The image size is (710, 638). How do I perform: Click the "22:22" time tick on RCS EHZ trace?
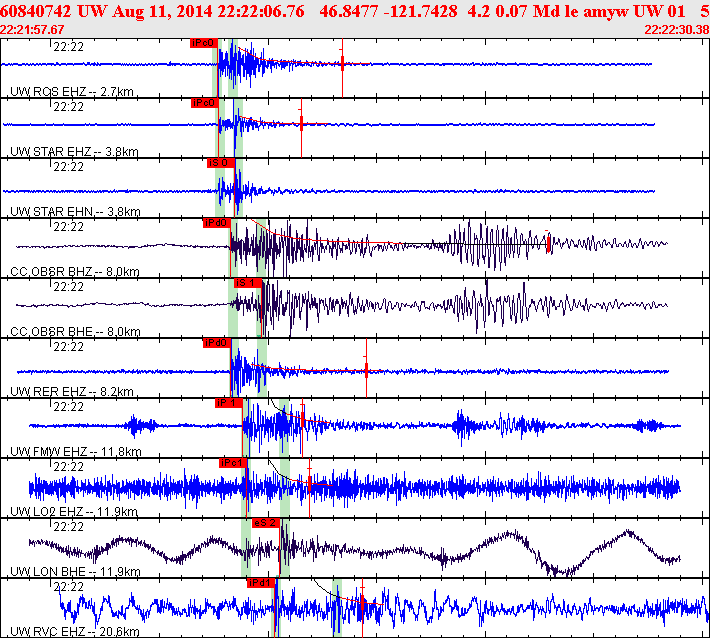(68, 47)
